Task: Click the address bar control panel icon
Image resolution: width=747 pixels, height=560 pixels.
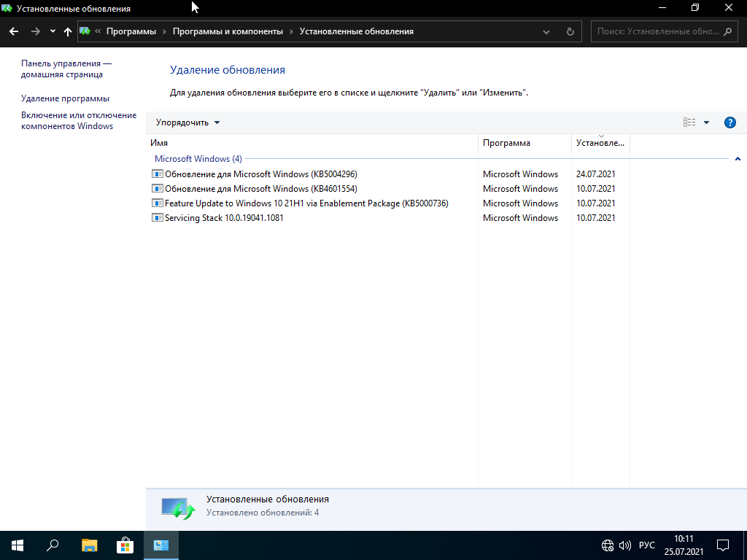Action: pyautogui.click(x=85, y=31)
